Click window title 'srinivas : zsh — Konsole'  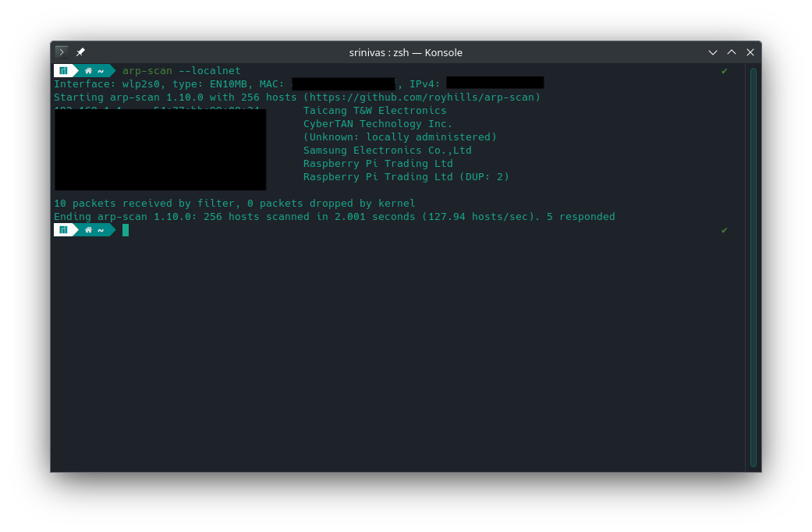tap(406, 52)
